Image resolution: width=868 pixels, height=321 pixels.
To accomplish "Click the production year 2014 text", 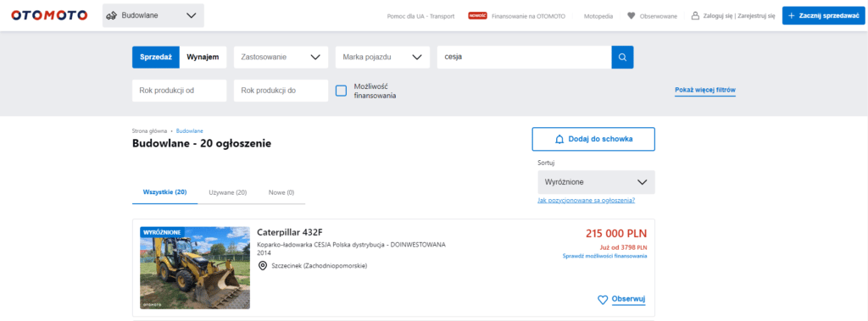I will point(264,252).
